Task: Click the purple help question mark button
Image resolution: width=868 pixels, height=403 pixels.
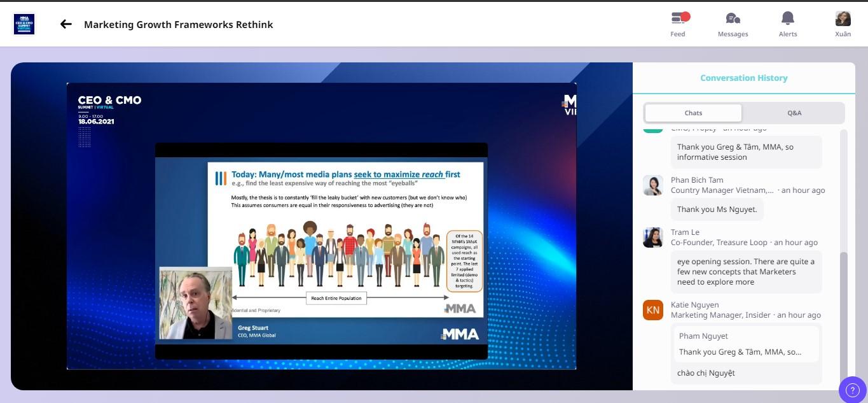Action: (x=853, y=390)
